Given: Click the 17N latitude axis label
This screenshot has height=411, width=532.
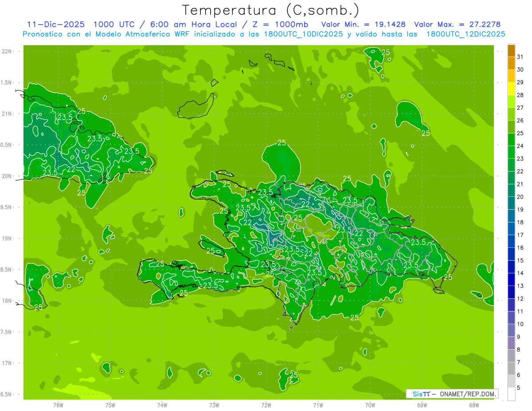Looking at the screenshot, I should (x=7, y=363).
